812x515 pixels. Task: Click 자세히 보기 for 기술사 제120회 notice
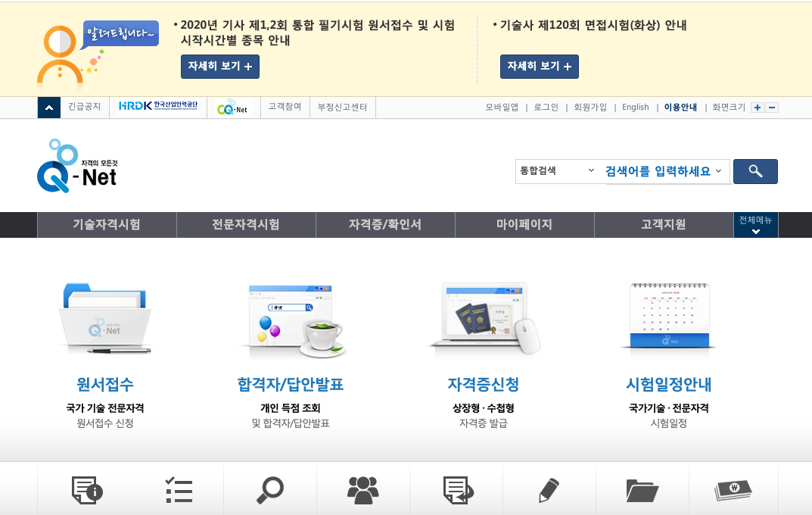pos(540,67)
